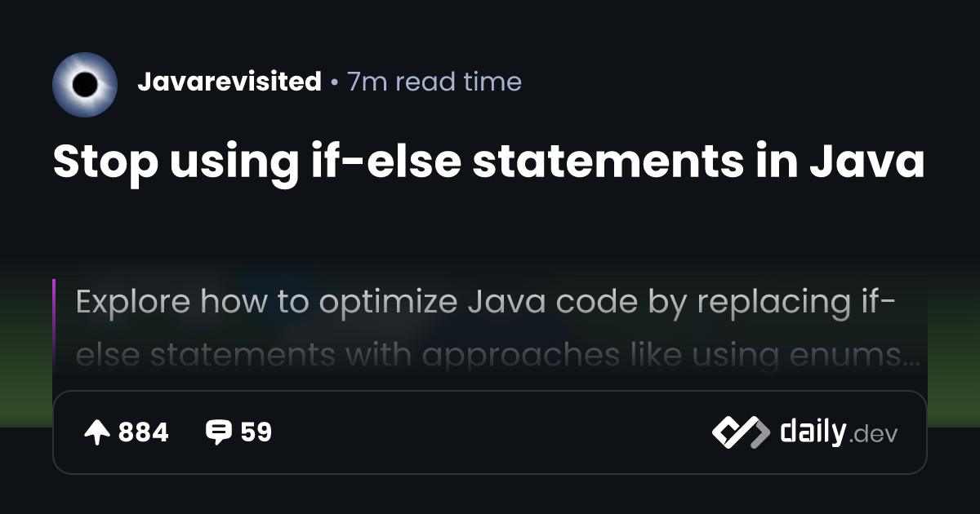This screenshot has width=980, height=514.
Task: Click the 884 upvote count
Action: [x=144, y=432]
